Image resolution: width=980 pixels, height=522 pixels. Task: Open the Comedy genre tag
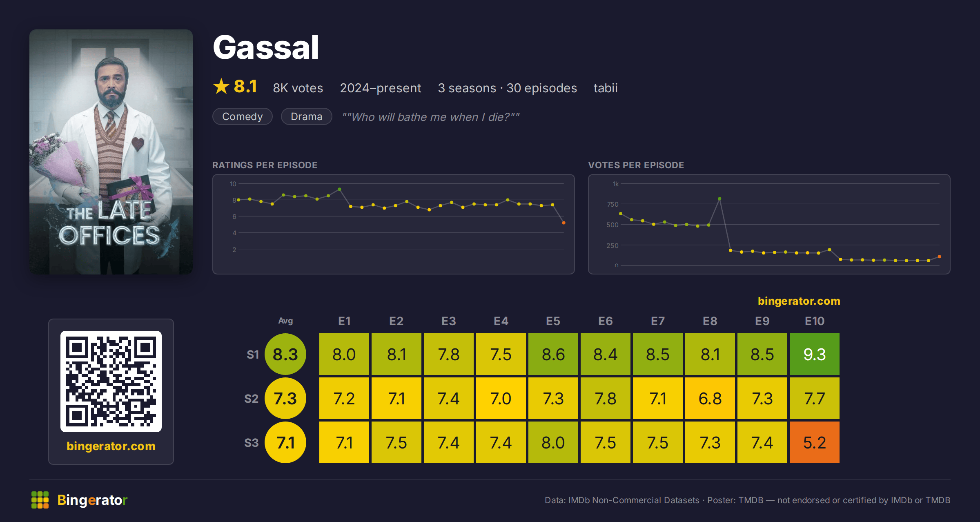pyautogui.click(x=243, y=116)
